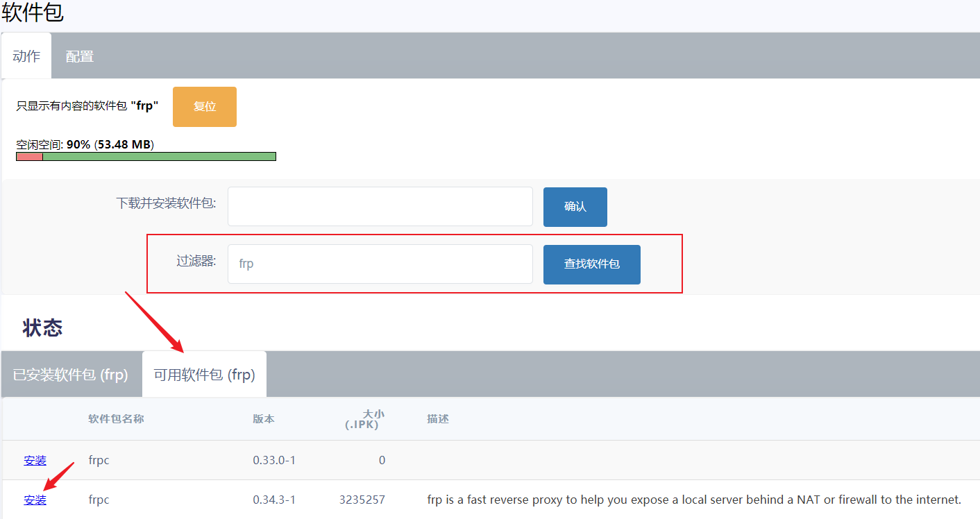Select the 可用软件包 (frp) tab

point(204,375)
